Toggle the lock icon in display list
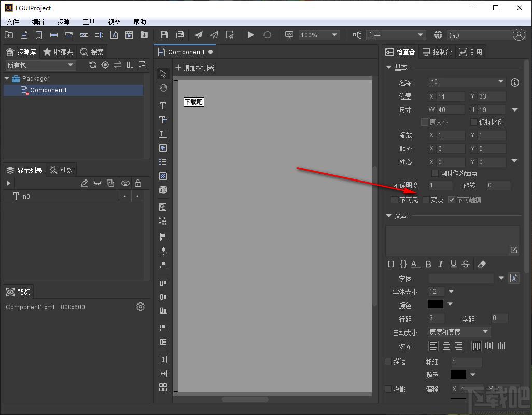The width and height of the screenshot is (532, 415). (x=138, y=183)
